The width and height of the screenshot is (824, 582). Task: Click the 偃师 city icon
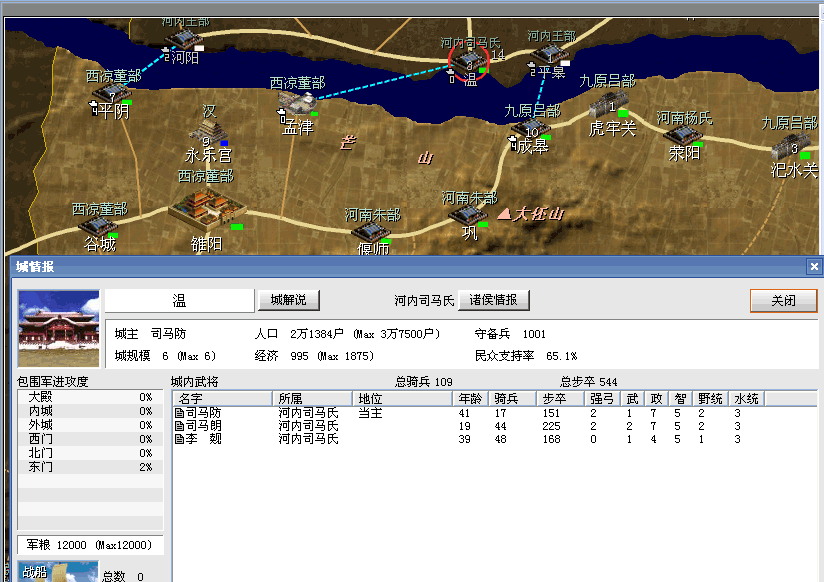[371, 231]
